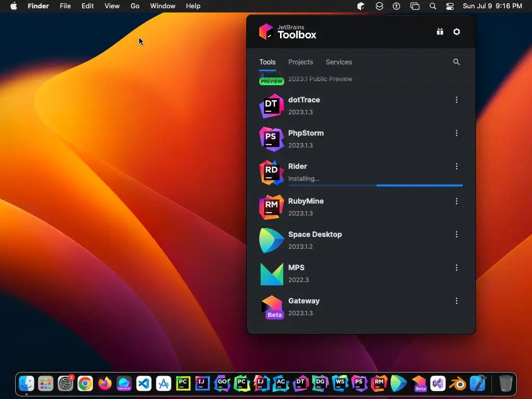This screenshot has height=399, width=532.
Task: Open Xcode from the Dock
Action: click(x=478, y=383)
